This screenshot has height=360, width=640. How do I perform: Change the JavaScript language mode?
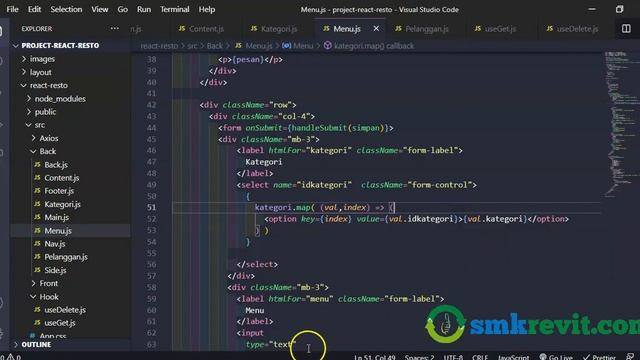(513, 357)
